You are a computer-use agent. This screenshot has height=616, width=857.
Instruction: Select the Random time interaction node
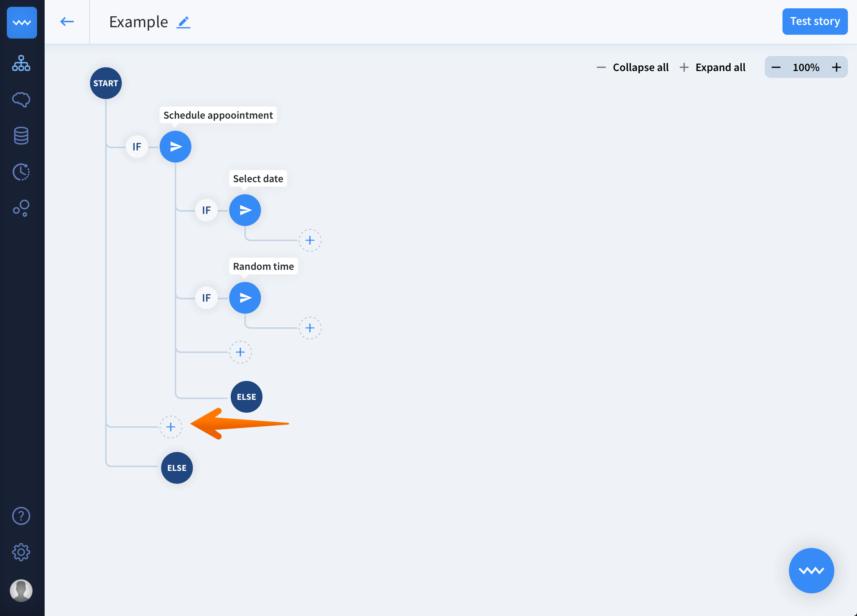pyautogui.click(x=245, y=298)
